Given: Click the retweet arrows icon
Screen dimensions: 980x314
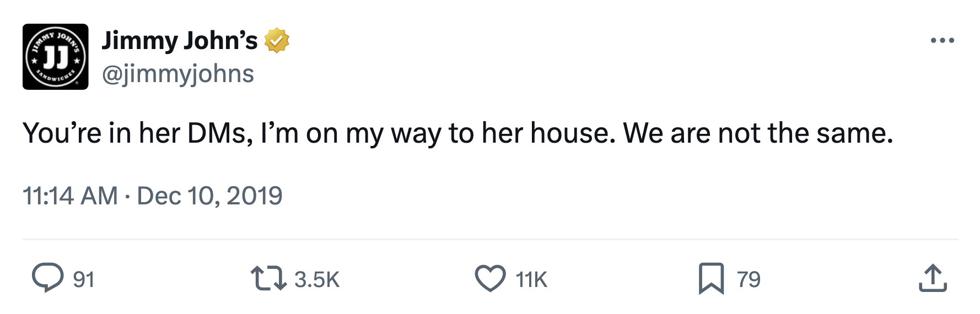Looking at the screenshot, I should coord(268,278).
